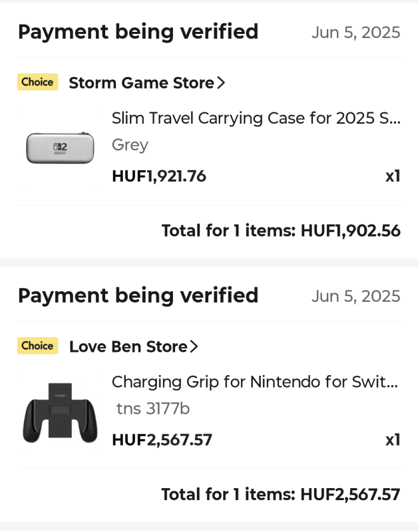418x532 pixels.
Task: Open the grey carrying case thumbnail
Action: (x=60, y=148)
